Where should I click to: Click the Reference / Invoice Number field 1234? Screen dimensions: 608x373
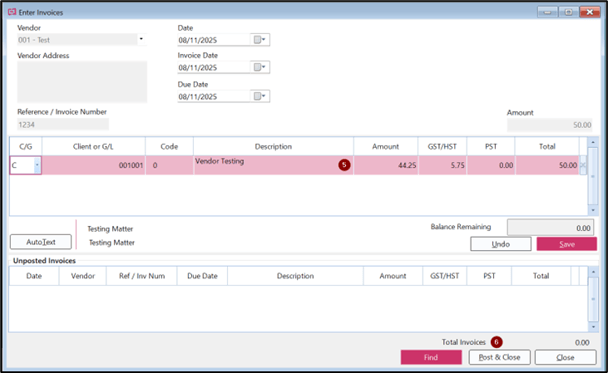pos(63,124)
